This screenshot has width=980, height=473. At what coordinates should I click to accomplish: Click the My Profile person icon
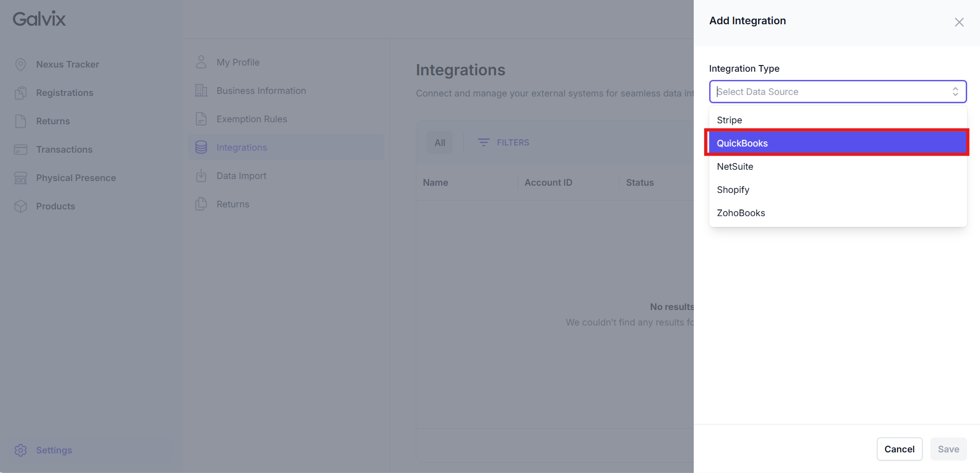[201, 62]
